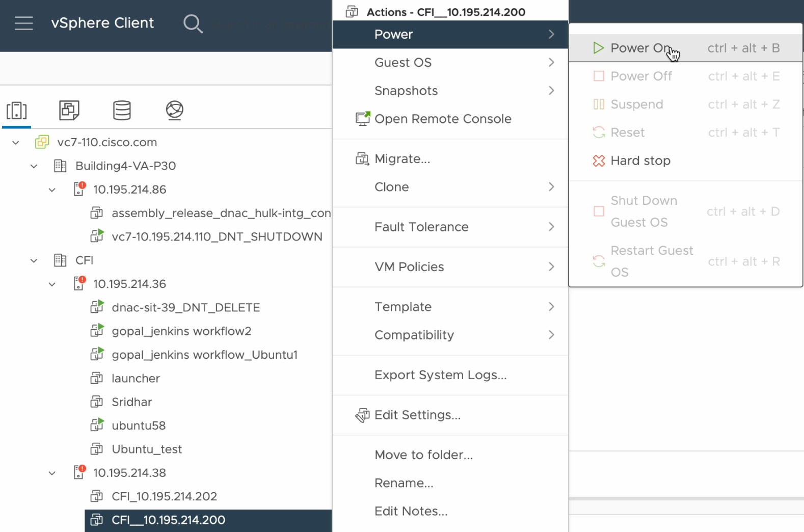
Task: Expand the Clone submenu arrow
Action: [x=551, y=187]
